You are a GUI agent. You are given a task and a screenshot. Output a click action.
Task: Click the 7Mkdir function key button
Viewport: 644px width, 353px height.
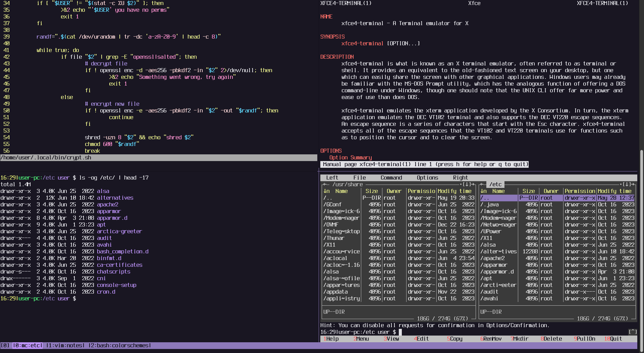point(520,339)
